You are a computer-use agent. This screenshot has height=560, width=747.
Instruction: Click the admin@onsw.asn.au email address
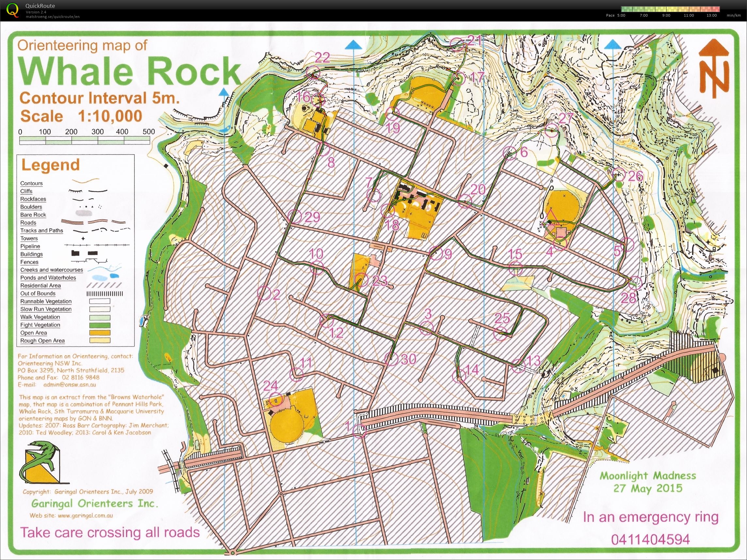coord(69,385)
